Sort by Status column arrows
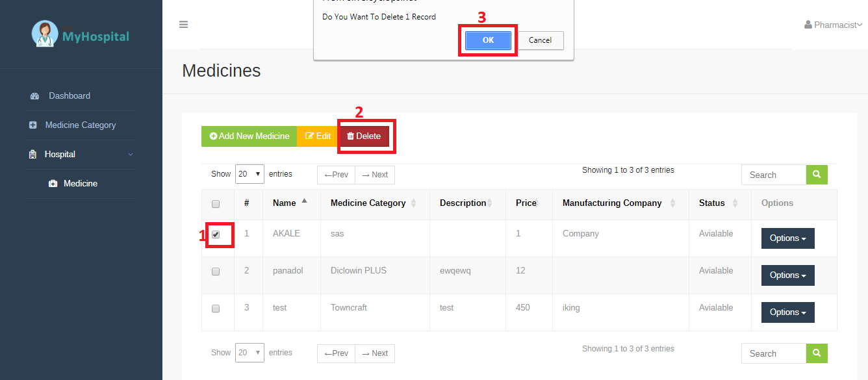The image size is (868, 380). tap(735, 203)
